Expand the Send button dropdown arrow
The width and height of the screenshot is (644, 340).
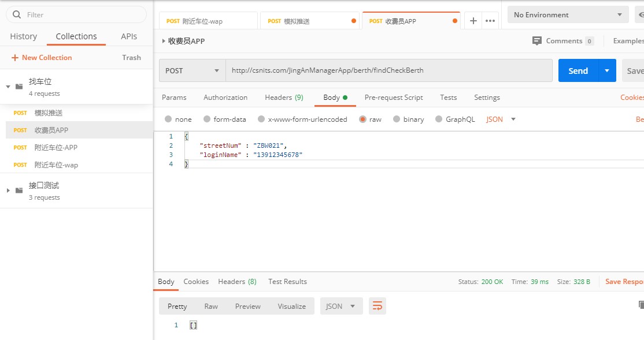607,70
